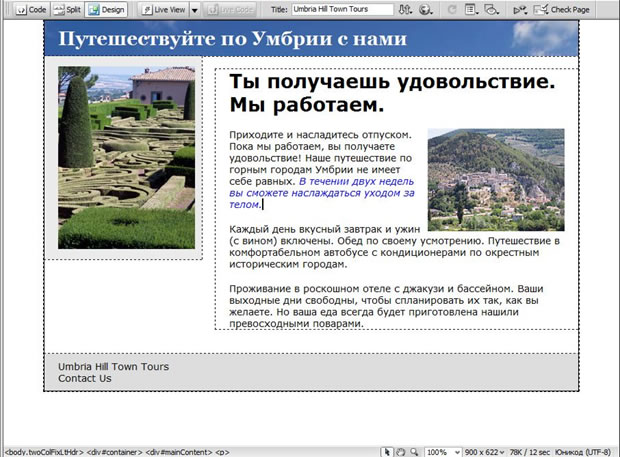The width and height of the screenshot is (620, 457).
Task: Edit the page Title field
Action: 342,9
